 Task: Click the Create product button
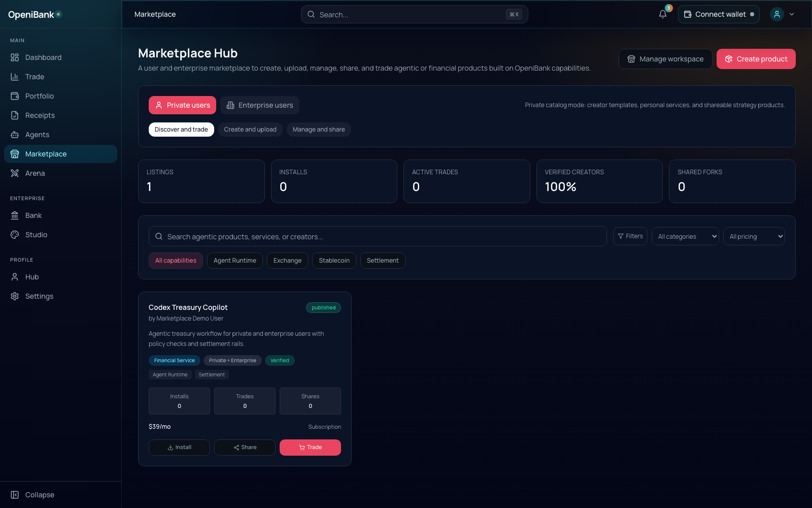[756, 59]
